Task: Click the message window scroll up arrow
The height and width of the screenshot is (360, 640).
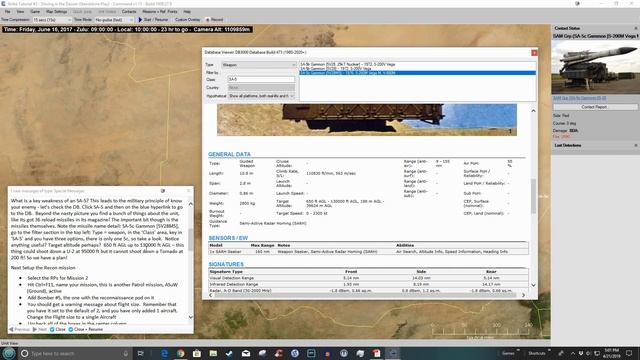Action: click(191, 203)
